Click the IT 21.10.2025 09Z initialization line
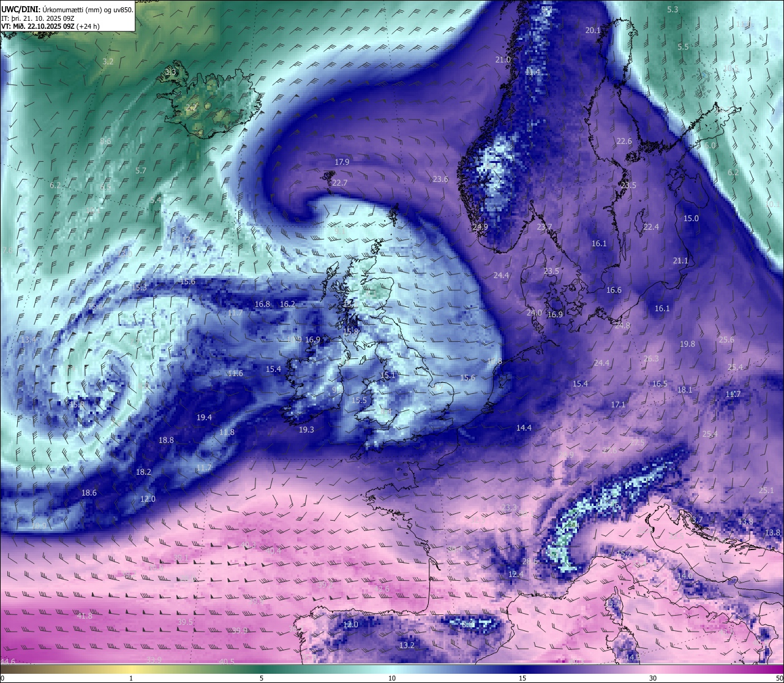The height and width of the screenshot is (683, 784). (x=39, y=18)
